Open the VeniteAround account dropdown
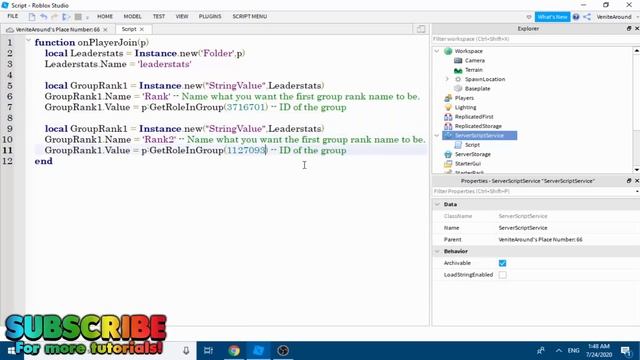Image resolution: width=640 pixels, height=360 pixels. [617, 17]
